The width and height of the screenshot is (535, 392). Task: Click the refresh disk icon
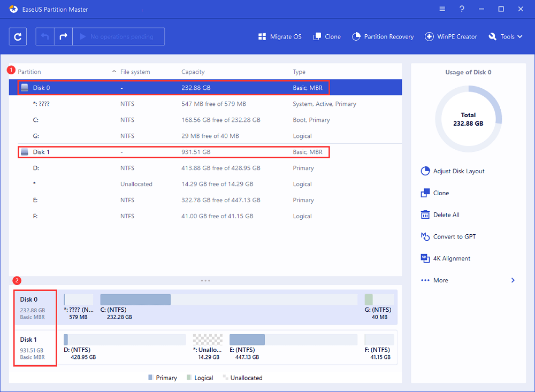18,36
